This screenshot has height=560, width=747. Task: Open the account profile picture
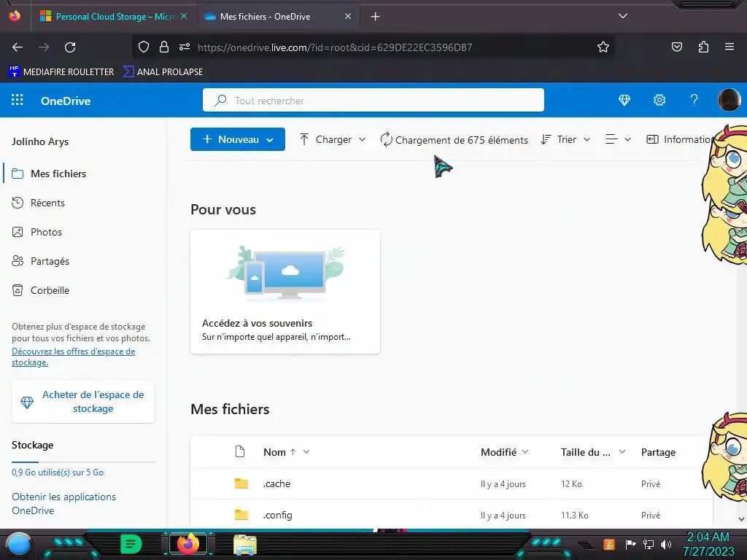click(x=729, y=100)
